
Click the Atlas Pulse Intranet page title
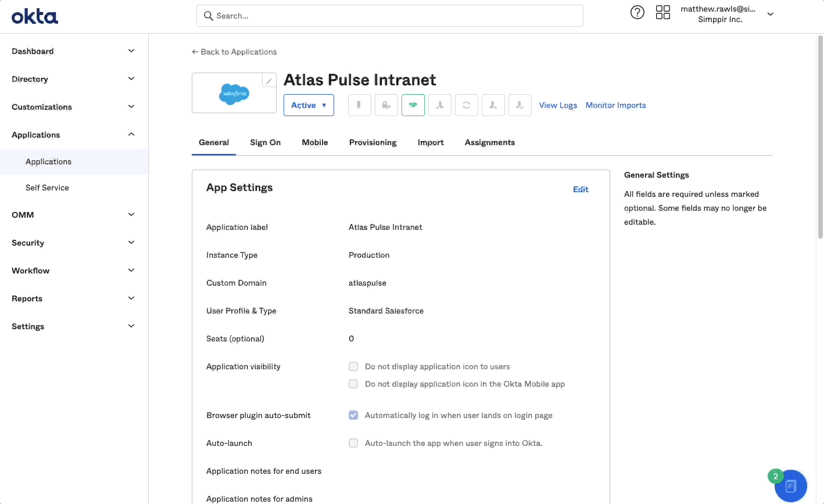pyautogui.click(x=360, y=80)
